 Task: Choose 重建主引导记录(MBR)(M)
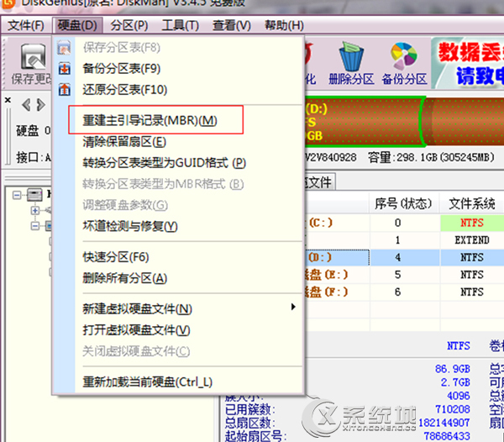click(150, 120)
